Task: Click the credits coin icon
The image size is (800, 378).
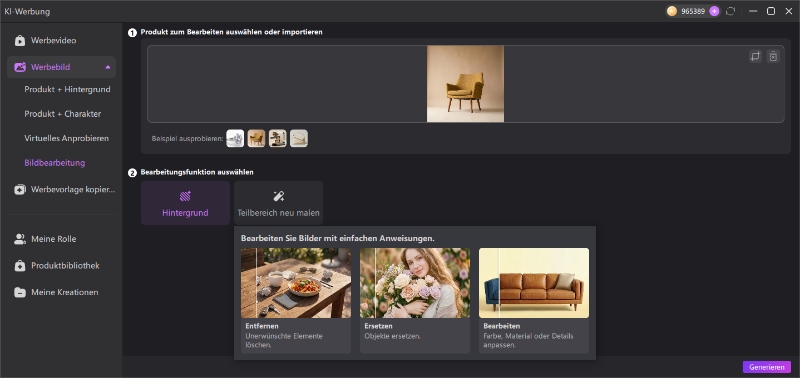Action: click(672, 11)
